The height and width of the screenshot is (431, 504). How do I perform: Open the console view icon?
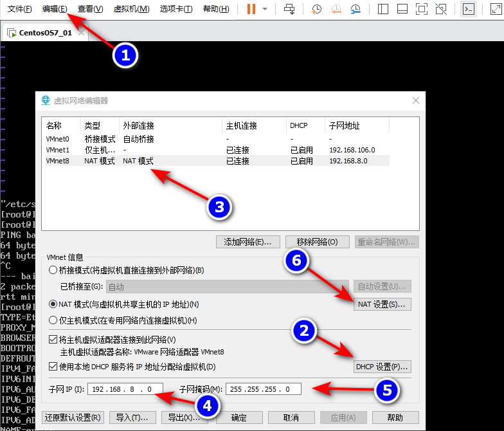tap(468, 9)
